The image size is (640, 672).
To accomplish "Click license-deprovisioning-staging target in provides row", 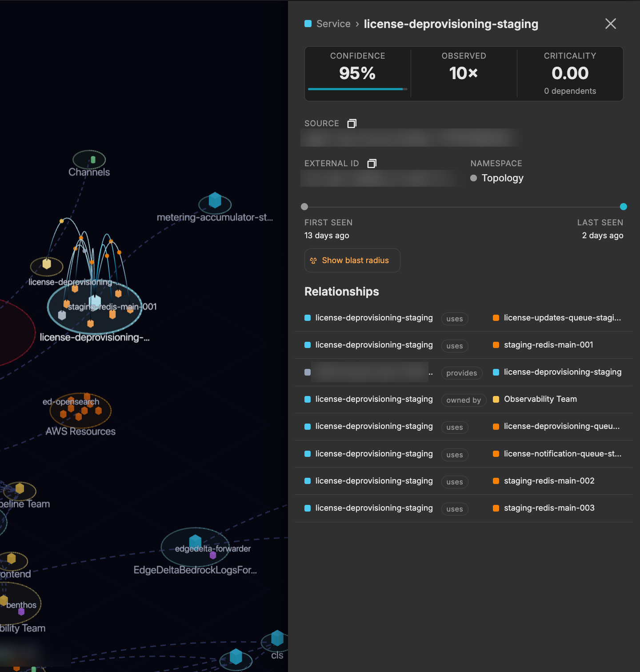I will (x=563, y=372).
